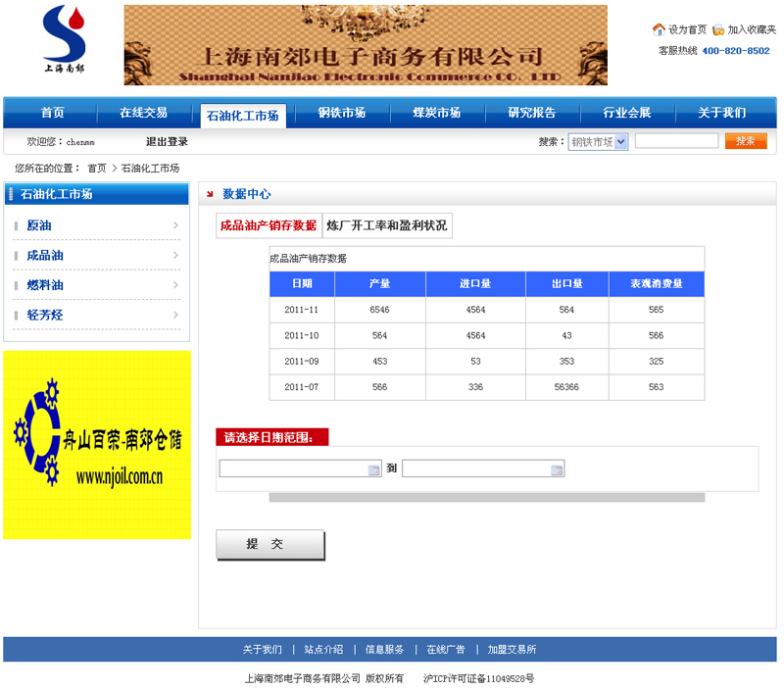
Task: Click the end date input field
Action: click(483, 468)
